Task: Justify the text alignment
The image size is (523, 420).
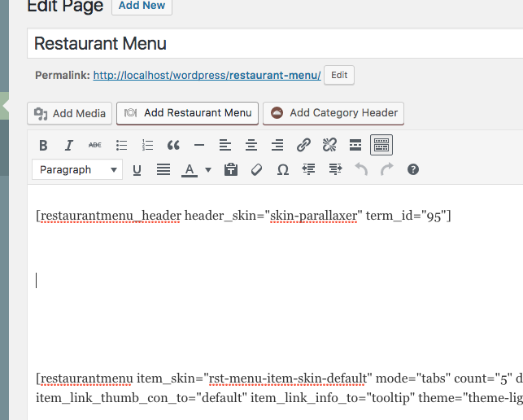Action: (163, 170)
